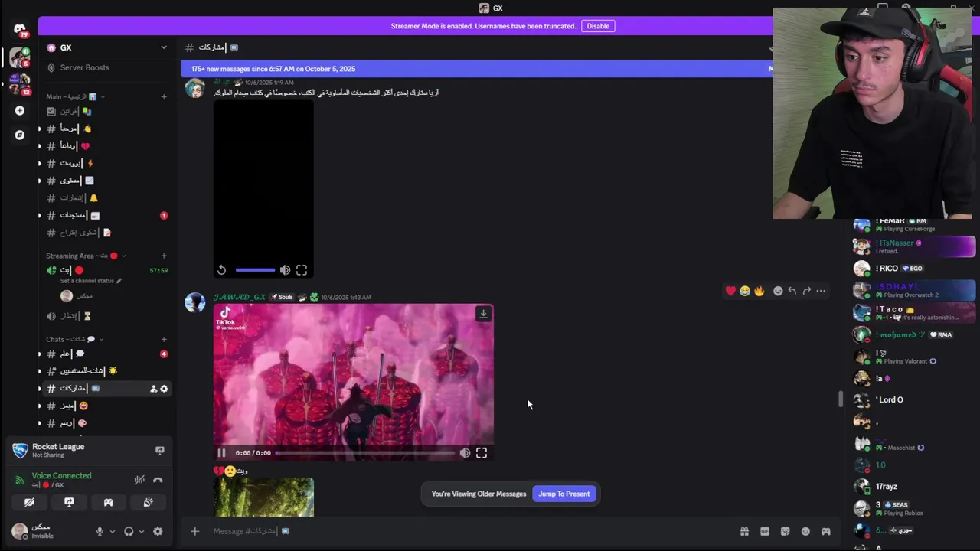Fullscreen the titan video
This screenshot has height=551, width=980.
click(482, 453)
